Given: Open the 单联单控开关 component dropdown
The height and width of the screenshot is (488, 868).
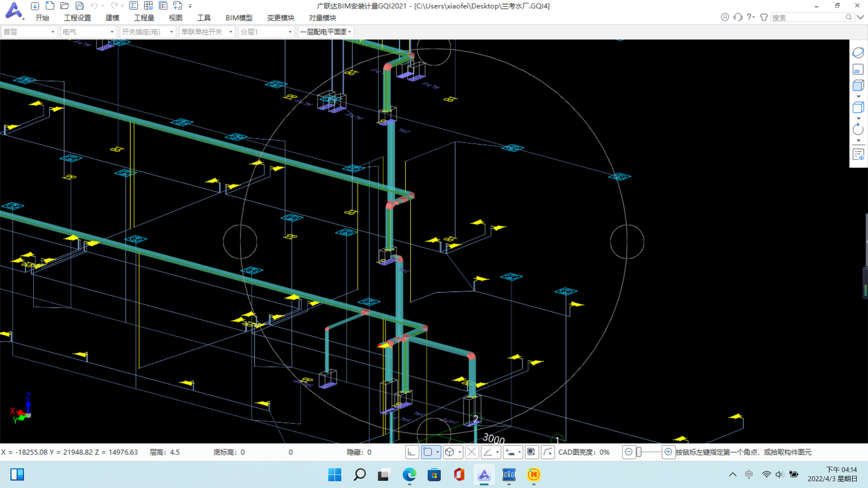Looking at the screenshot, I should 207,32.
